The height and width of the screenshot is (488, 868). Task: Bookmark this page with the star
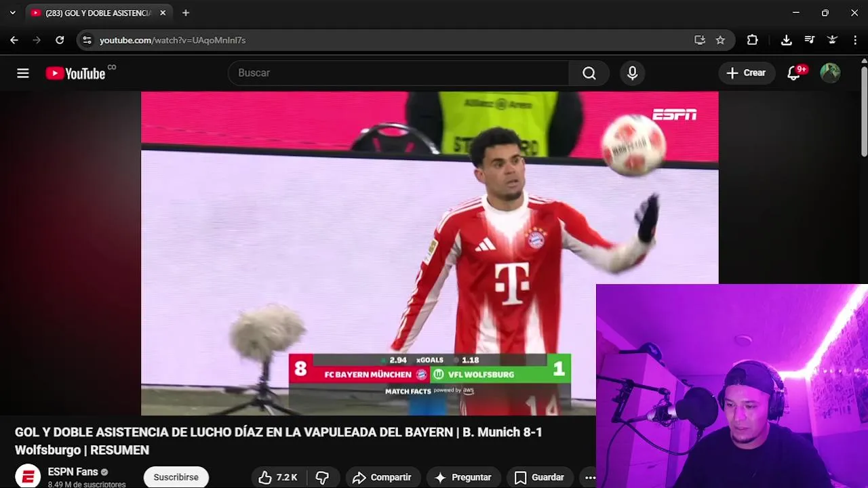coord(720,40)
